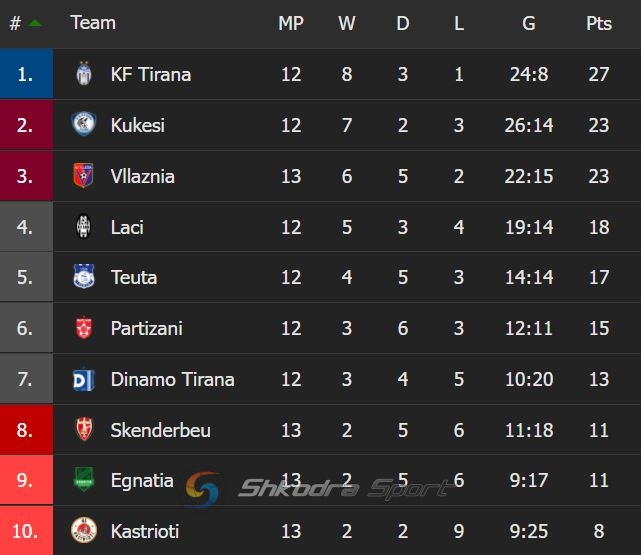Click the Skenderbeu club crest
This screenshot has width=641, height=555.
84,430
